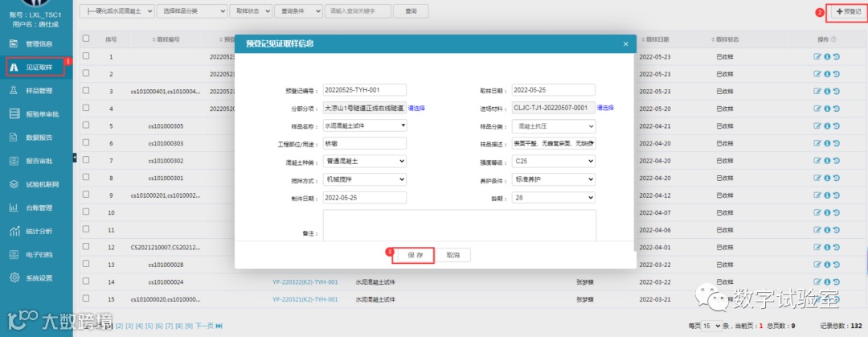Open info icon for 2022-04-01 row
The height and width of the screenshot is (337, 868).
[827, 247]
